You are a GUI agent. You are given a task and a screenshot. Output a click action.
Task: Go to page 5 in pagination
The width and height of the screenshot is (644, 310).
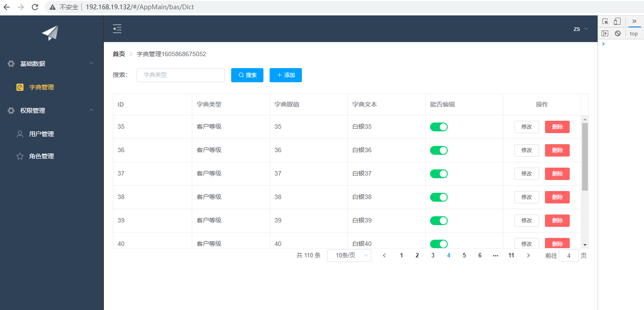(464, 256)
